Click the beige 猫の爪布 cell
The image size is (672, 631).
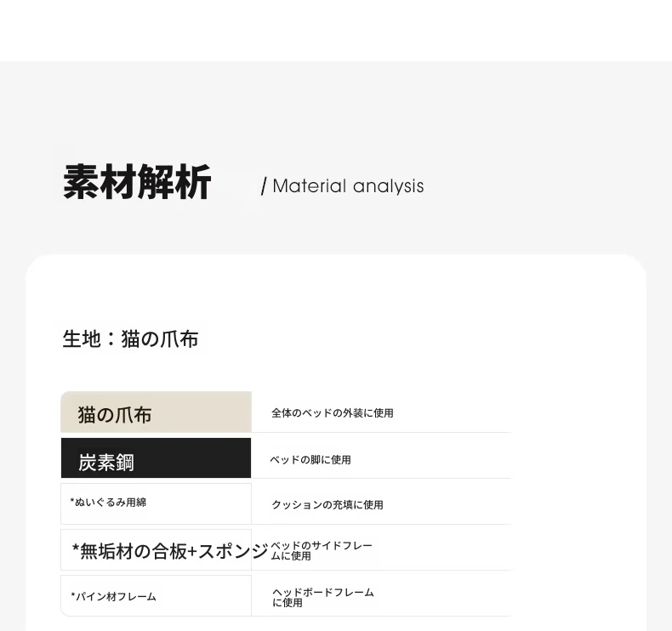pyautogui.click(x=156, y=412)
